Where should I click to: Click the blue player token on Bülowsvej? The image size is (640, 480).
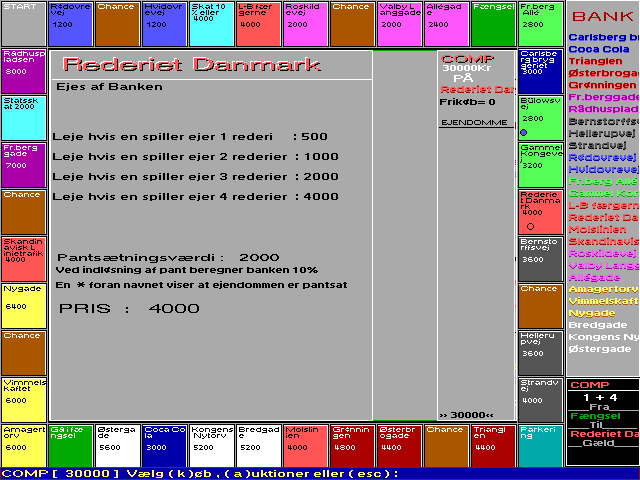click(x=524, y=132)
